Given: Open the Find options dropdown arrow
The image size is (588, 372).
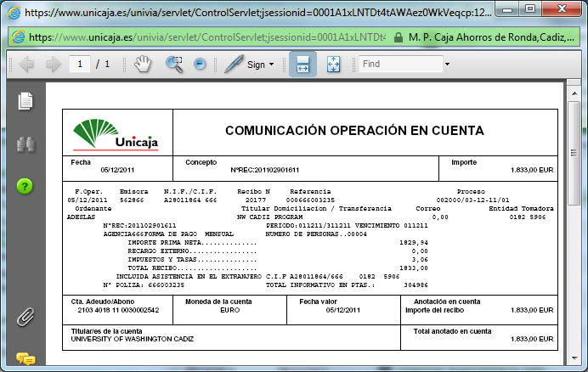Looking at the screenshot, I should click(447, 65).
